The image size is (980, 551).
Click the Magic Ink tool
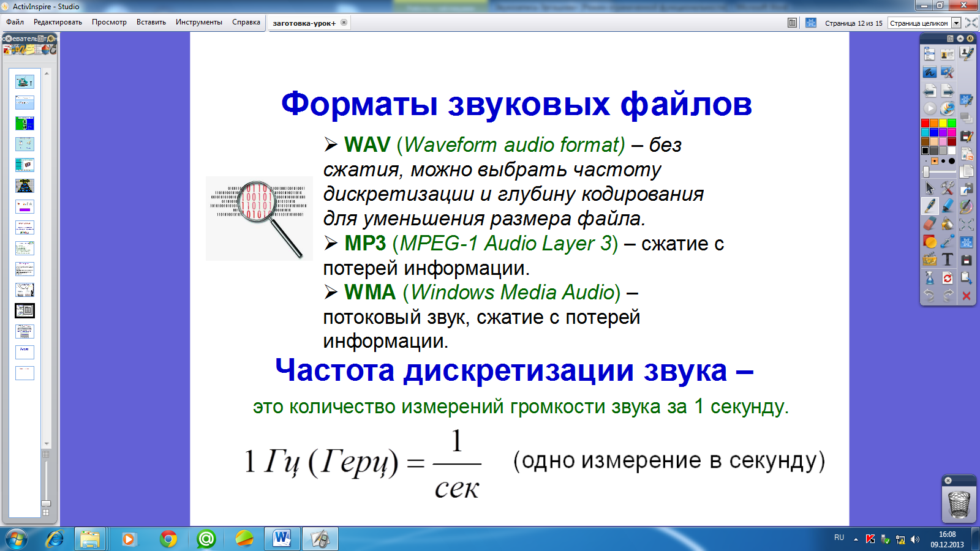click(967, 206)
